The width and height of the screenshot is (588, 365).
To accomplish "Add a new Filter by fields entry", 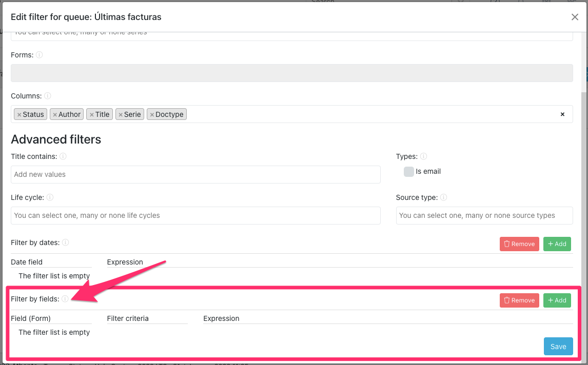I will point(557,300).
